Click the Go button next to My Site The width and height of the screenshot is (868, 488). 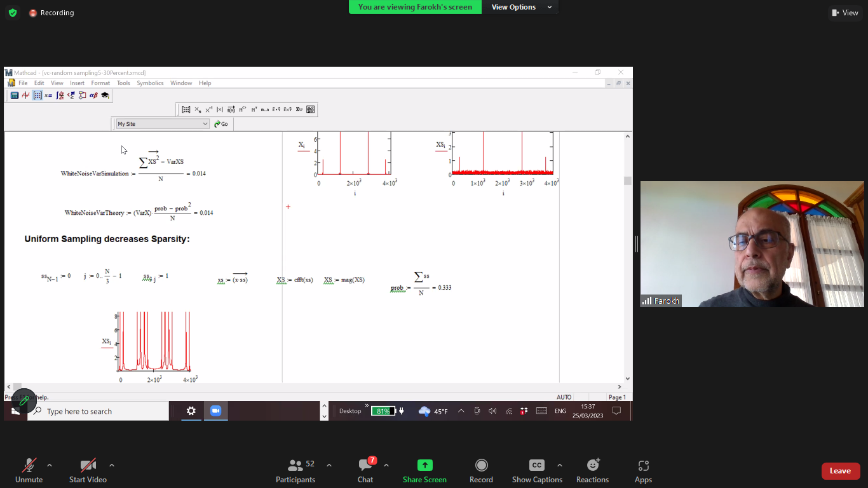221,124
